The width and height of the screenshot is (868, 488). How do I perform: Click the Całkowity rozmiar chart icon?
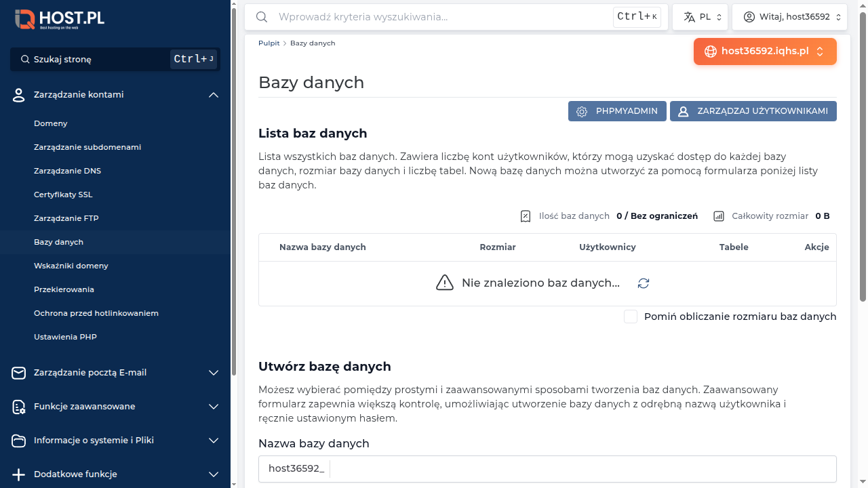(x=719, y=216)
